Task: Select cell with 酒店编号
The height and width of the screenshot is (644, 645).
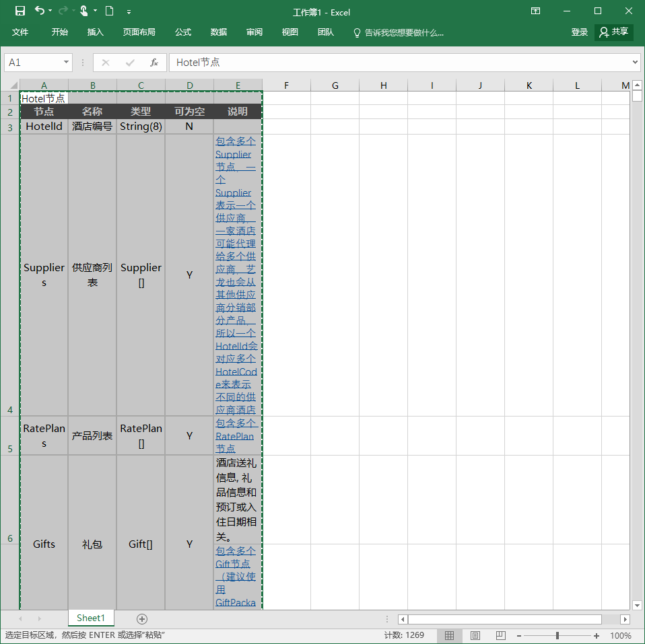Action: coord(92,127)
